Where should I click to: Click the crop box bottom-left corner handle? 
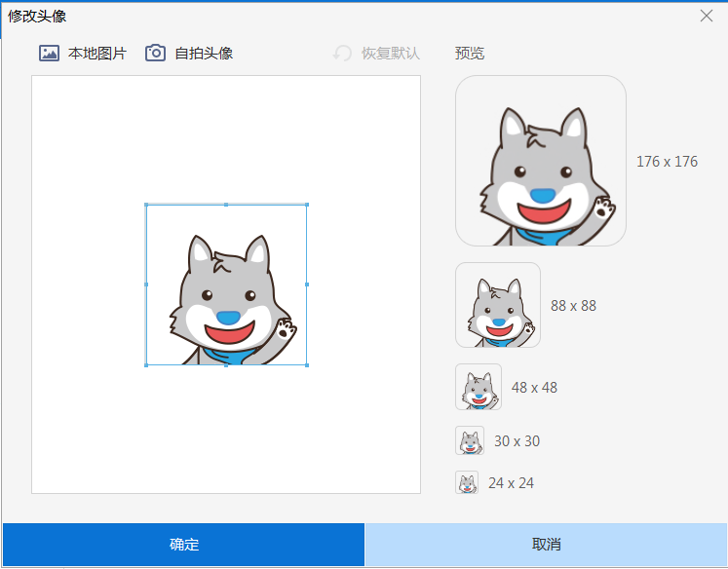click(x=146, y=365)
